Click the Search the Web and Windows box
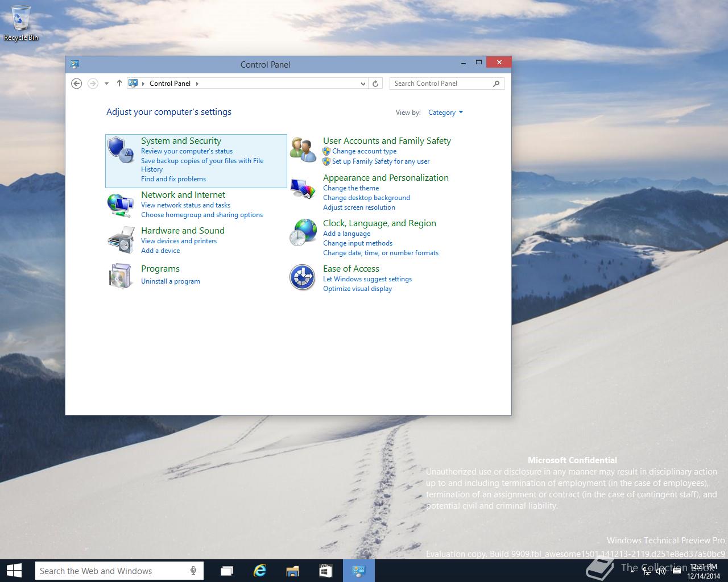 tap(119, 571)
